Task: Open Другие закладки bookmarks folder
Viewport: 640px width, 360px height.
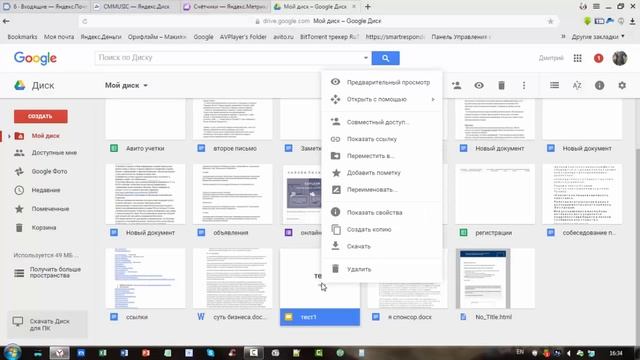Action: 598,37
